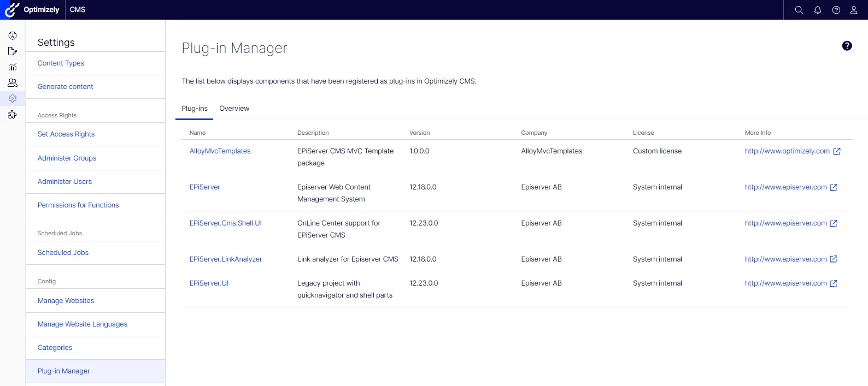Click the Settings sidebar heading
Viewport: 868px width, 386px height.
pyautogui.click(x=56, y=43)
